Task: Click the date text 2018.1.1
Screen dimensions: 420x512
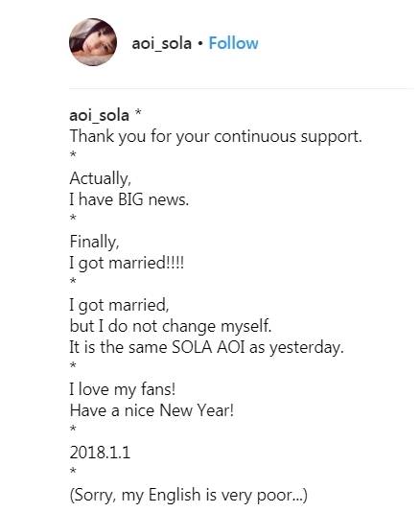Action: point(100,453)
